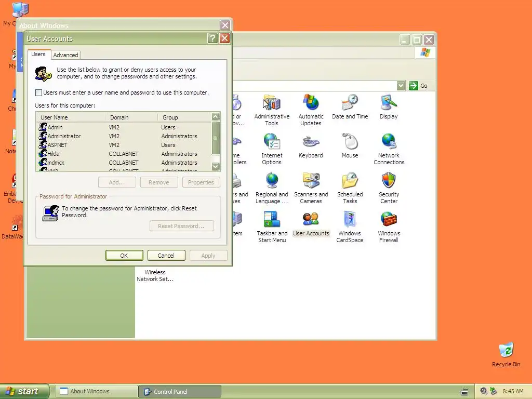Open Display properties icon
The image size is (532, 399).
coord(389,107)
